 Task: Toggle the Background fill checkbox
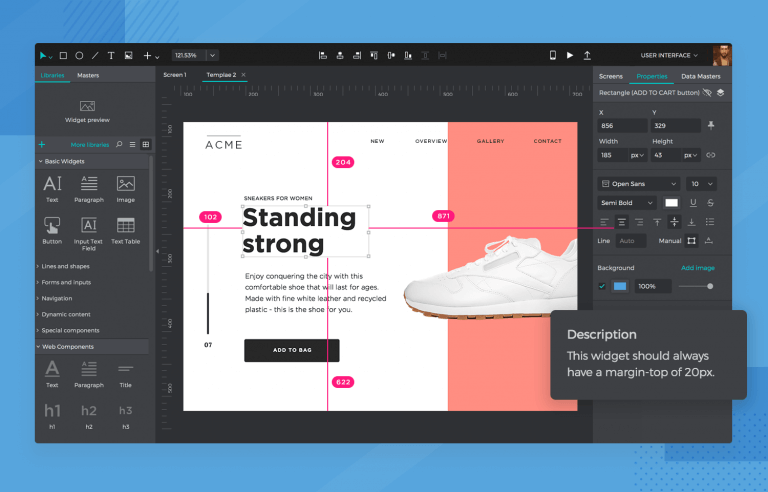pyautogui.click(x=602, y=286)
